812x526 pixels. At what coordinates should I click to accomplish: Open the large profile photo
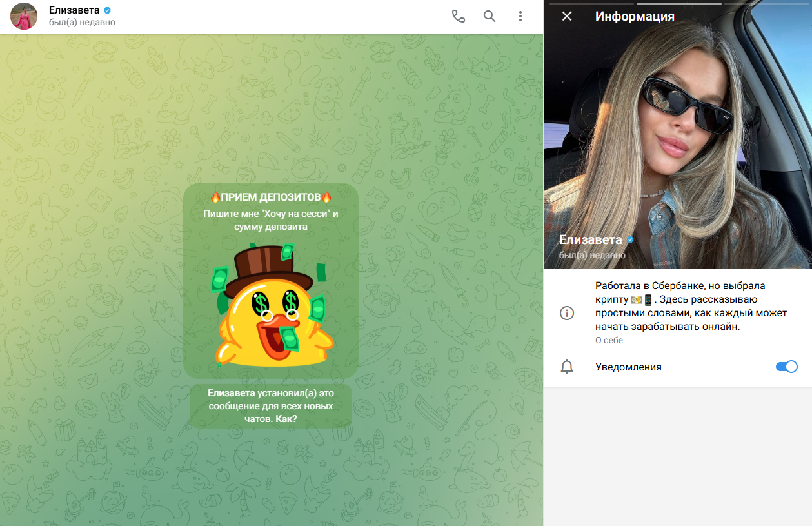pyautogui.click(x=677, y=142)
